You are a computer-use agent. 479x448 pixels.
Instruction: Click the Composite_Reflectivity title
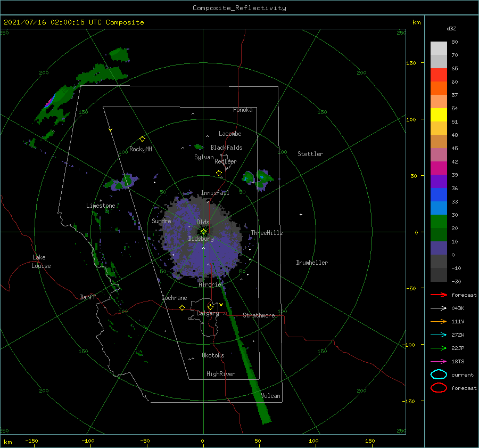[240, 8]
